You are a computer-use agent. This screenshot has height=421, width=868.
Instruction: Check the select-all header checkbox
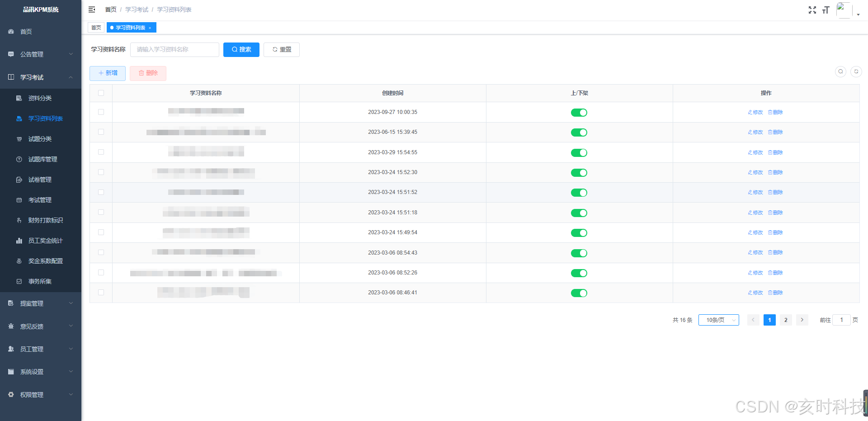(101, 93)
